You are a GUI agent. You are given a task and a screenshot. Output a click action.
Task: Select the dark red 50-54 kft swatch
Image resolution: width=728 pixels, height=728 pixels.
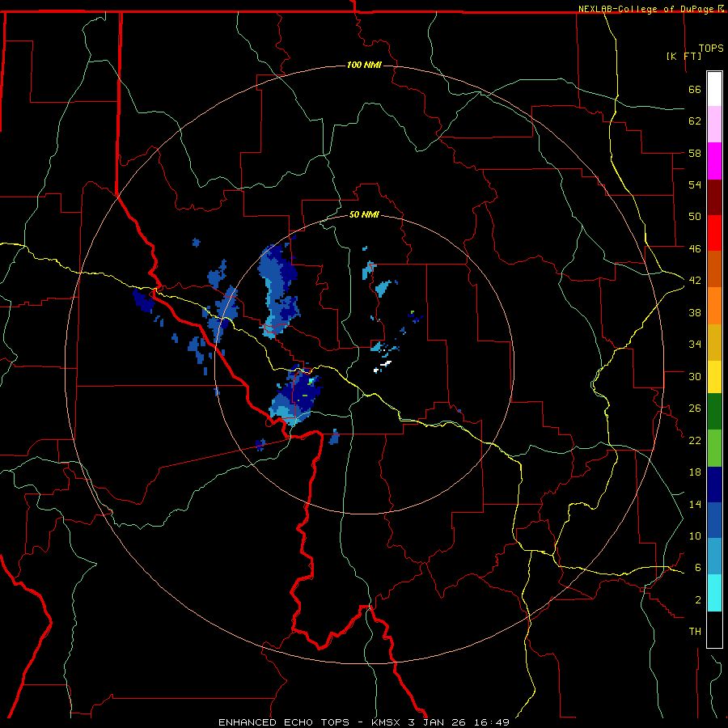point(714,197)
